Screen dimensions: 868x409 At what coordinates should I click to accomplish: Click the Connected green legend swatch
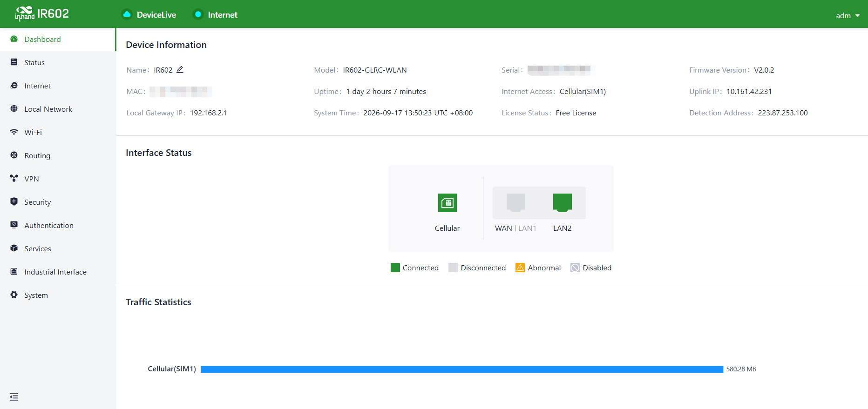[x=395, y=268]
